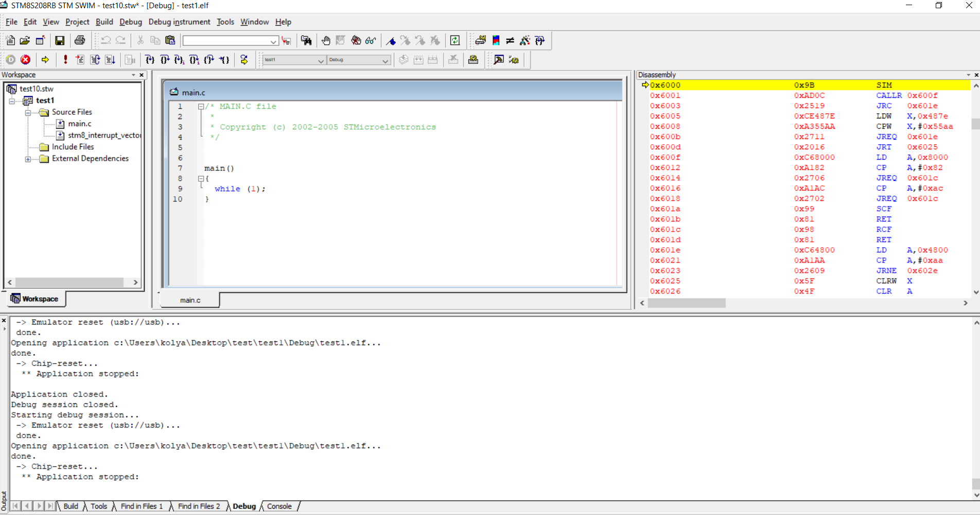Click the red exclamation Run icon
This screenshot has width=980, height=515.
(65, 60)
